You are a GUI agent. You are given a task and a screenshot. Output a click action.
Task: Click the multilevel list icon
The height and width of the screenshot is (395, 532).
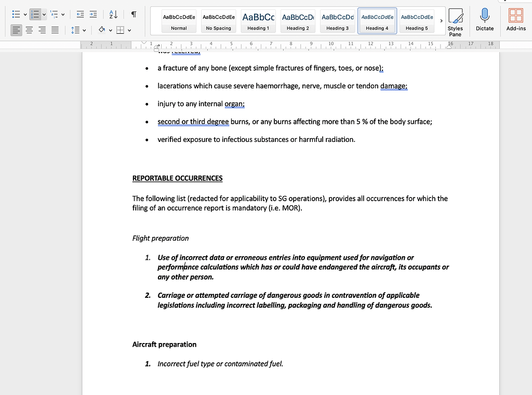pos(54,14)
